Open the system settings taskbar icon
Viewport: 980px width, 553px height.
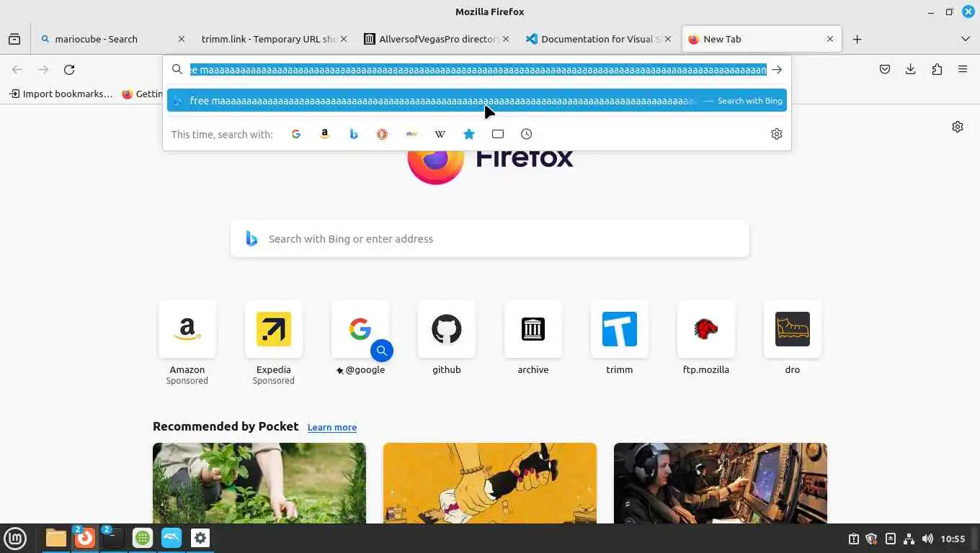pos(200,538)
